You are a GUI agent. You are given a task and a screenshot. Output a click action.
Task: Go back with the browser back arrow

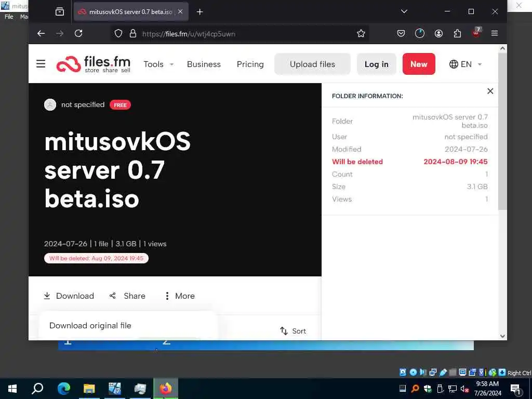point(41,33)
